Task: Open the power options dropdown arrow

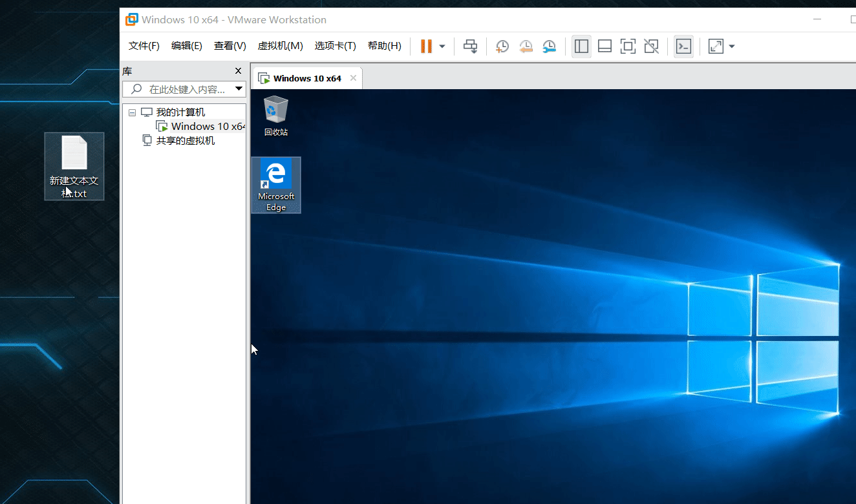Action: 442,46
